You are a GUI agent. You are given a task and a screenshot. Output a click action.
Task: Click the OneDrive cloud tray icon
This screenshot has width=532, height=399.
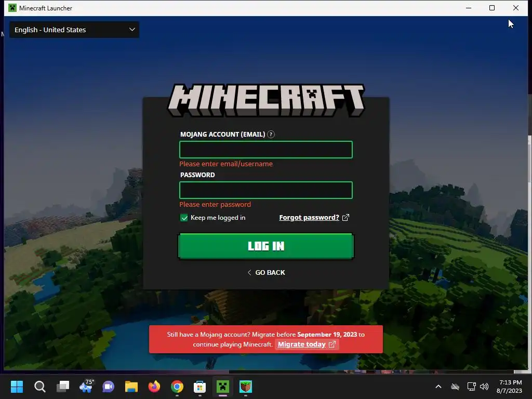pyautogui.click(x=455, y=387)
